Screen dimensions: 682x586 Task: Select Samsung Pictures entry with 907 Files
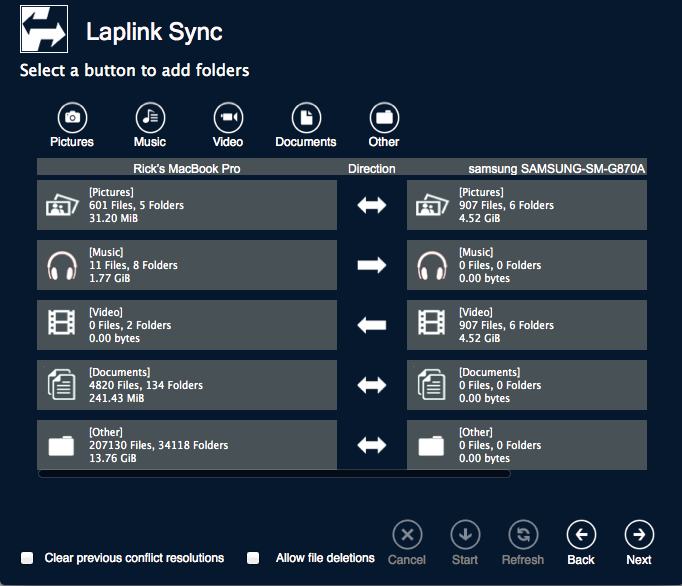click(x=527, y=205)
